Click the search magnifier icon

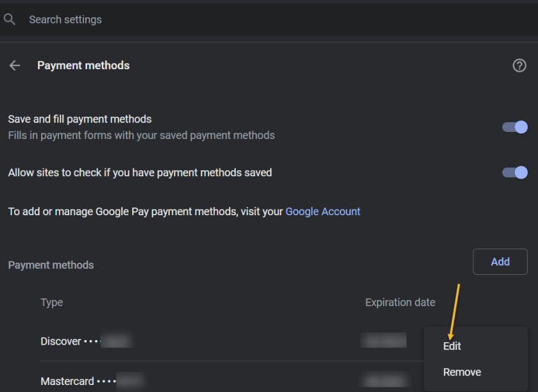(9, 20)
